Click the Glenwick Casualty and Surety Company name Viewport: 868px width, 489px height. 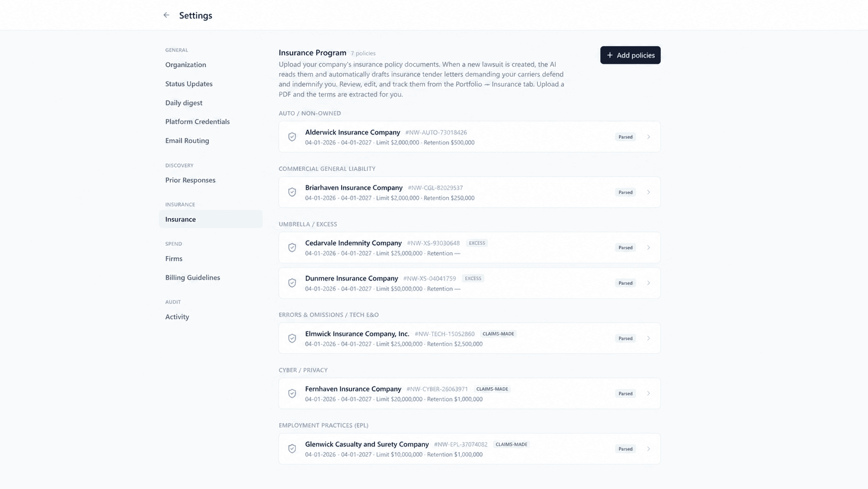tap(367, 444)
